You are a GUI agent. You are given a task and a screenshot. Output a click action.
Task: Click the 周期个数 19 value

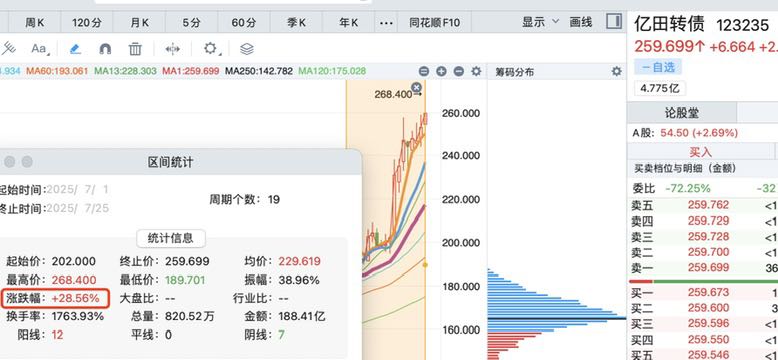[x=273, y=200]
